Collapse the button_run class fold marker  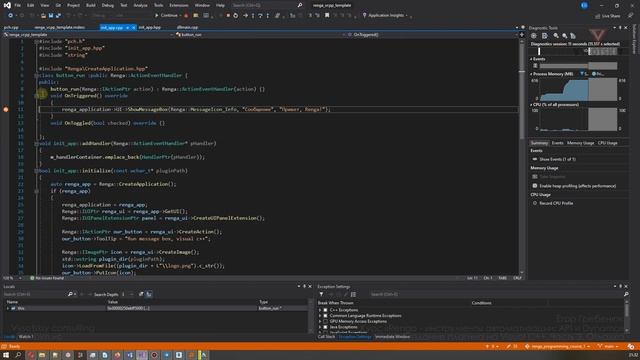[36, 76]
